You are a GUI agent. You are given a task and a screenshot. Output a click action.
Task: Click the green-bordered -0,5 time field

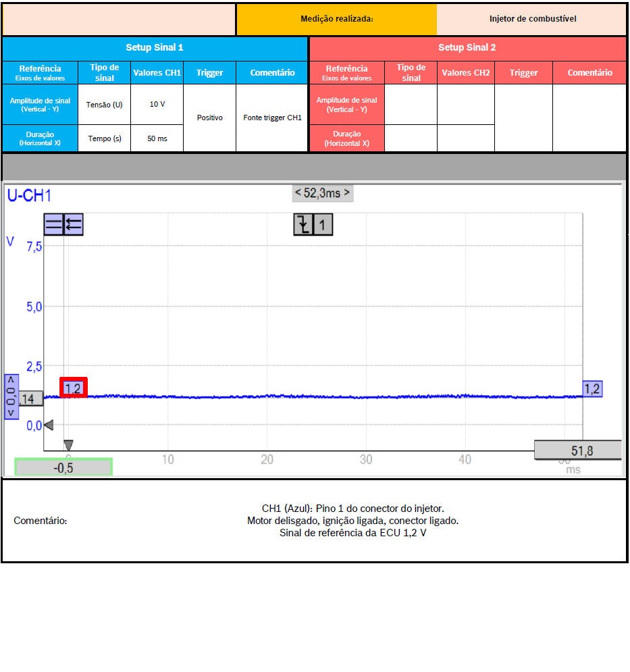point(63,467)
